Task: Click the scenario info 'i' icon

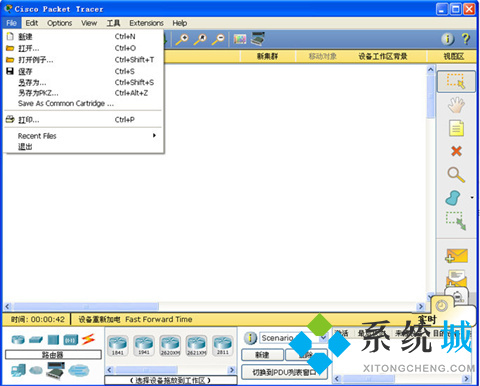Action: tap(250, 338)
